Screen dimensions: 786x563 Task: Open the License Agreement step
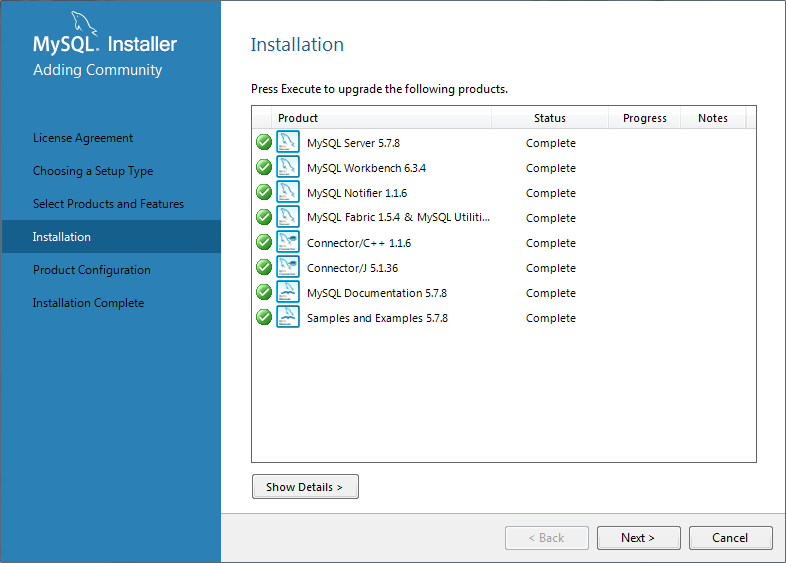83,138
